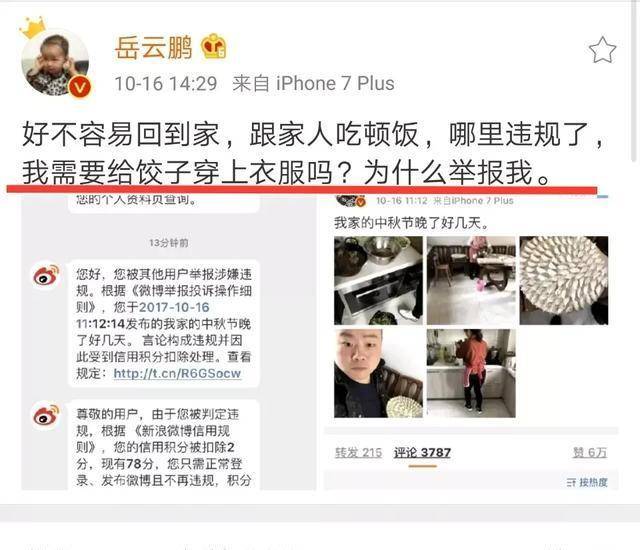Open the 岳云鹏 username link
The image size is (640, 550).
[153, 48]
